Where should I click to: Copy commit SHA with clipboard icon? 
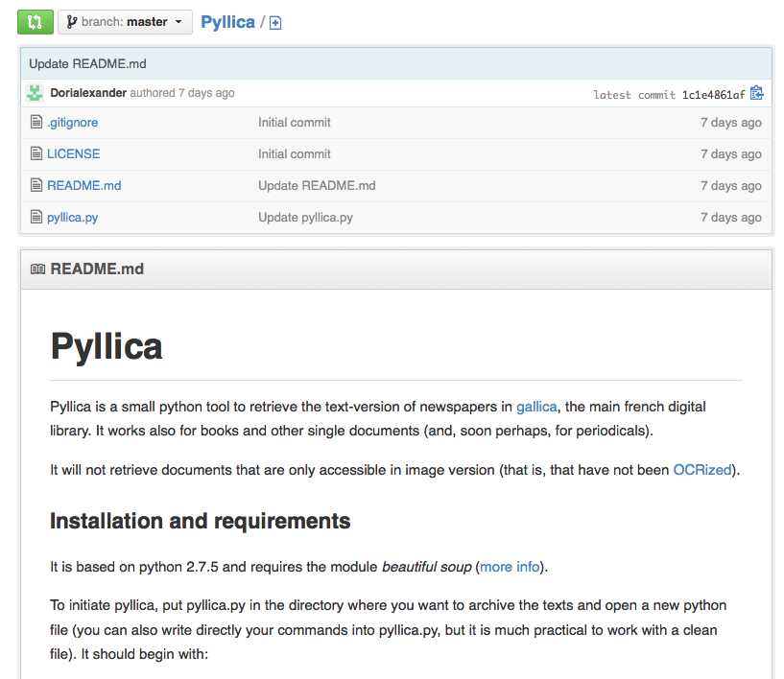(757, 93)
